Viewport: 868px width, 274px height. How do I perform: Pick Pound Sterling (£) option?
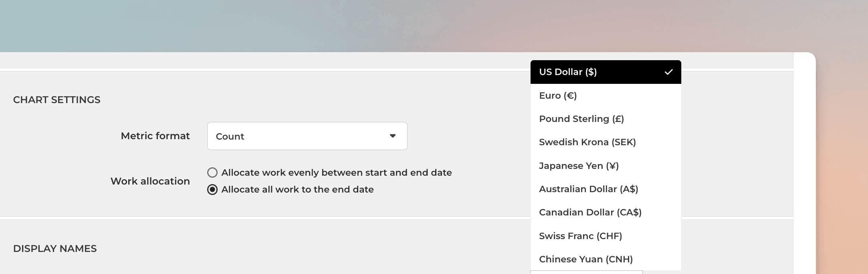tap(606, 119)
